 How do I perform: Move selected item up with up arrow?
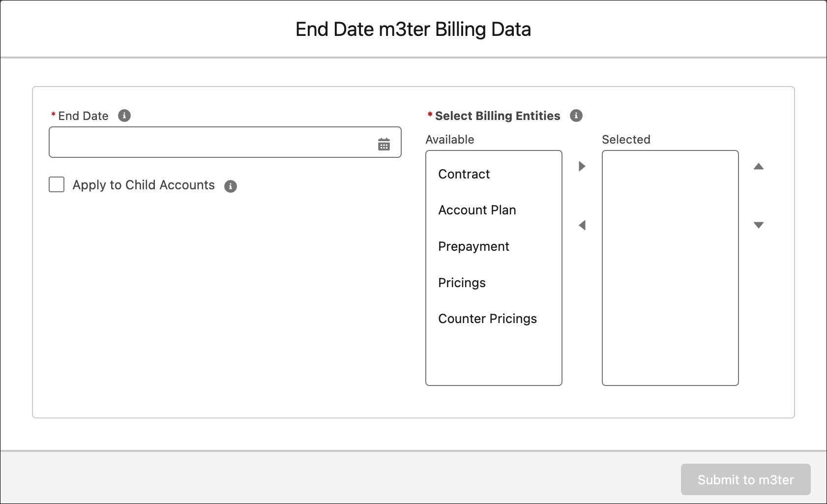pyautogui.click(x=759, y=166)
